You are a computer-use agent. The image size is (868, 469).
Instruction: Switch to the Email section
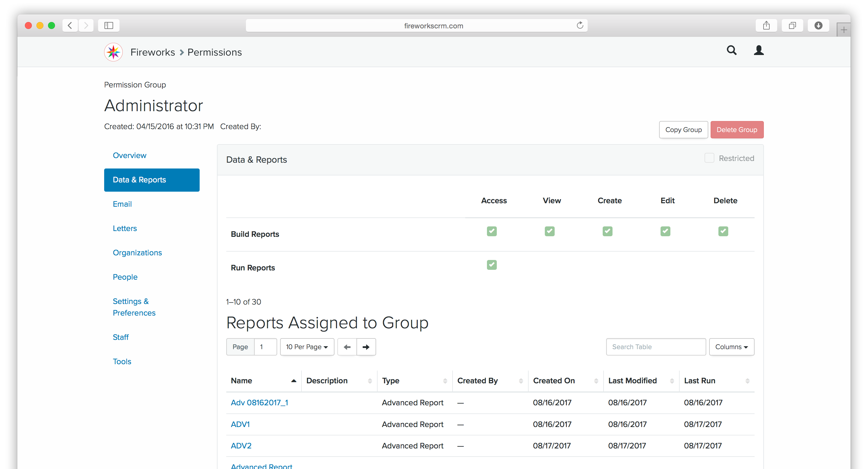(122, 204)
